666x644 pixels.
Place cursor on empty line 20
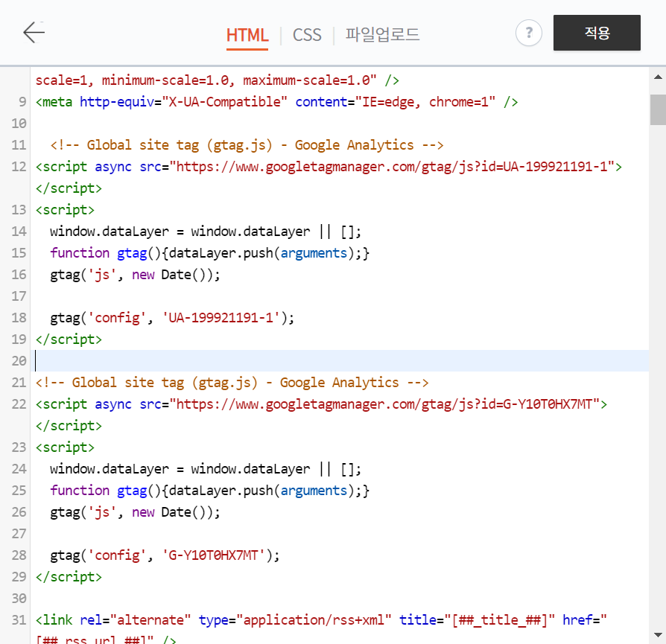(x=341, y=361)
